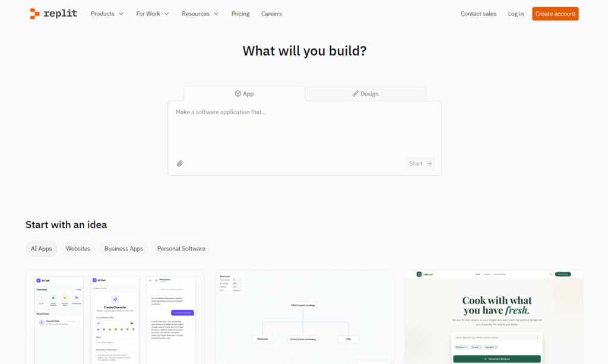Switch to Personal Software ideas

pyautogui.click(x=181, y=249)
